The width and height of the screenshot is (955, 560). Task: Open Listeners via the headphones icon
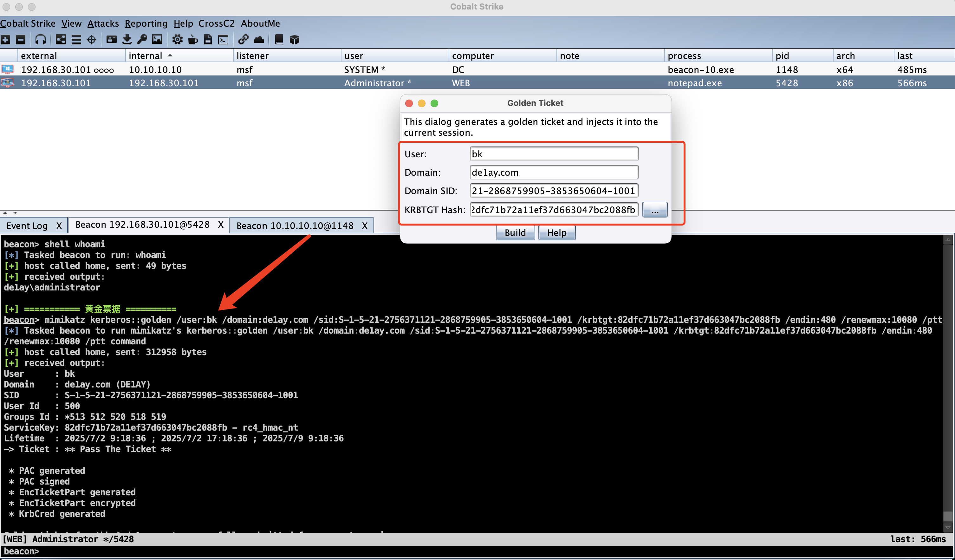pyautogui.click(x=40, y=39)
